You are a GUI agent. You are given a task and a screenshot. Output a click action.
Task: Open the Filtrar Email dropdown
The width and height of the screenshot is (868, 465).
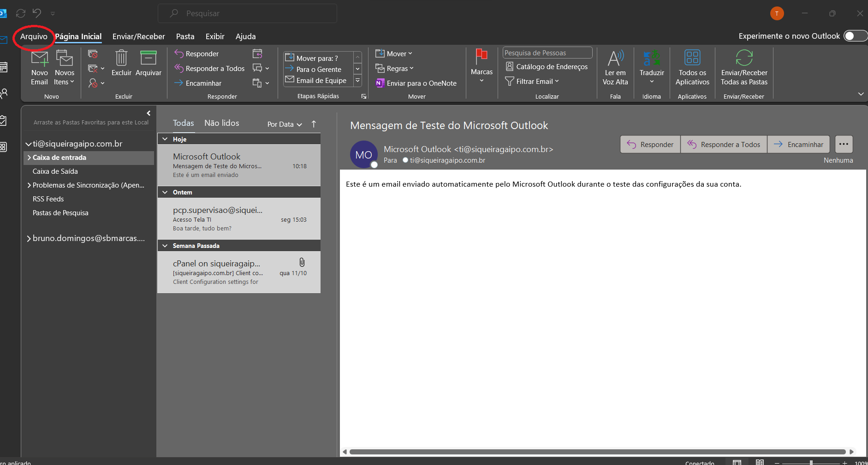coord(532,82)
